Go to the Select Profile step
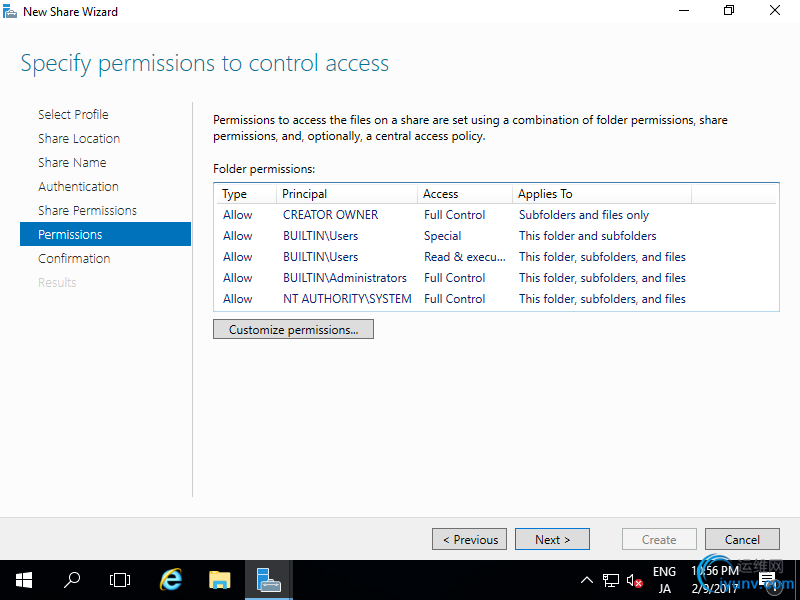 73,114
